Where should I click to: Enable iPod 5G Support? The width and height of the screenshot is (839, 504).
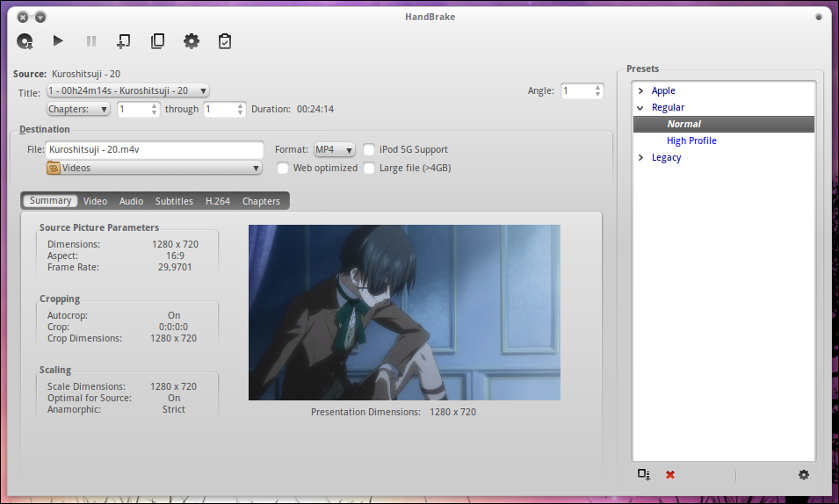(369, 150)
